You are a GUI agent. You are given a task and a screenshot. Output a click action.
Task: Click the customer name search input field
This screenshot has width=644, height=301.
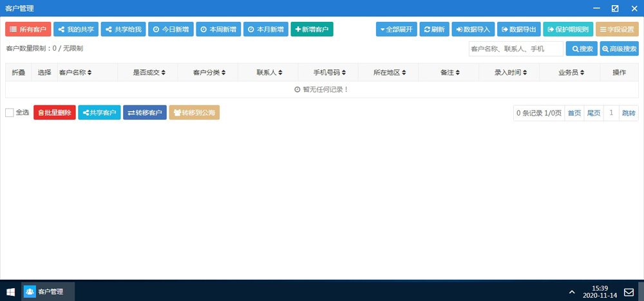pos(515,49)
